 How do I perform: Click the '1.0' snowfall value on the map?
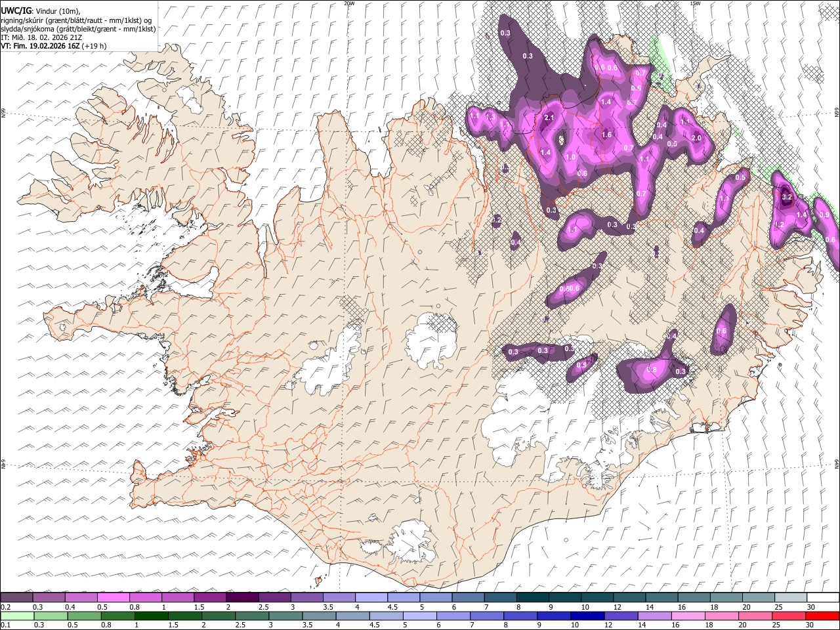[571, 157]
